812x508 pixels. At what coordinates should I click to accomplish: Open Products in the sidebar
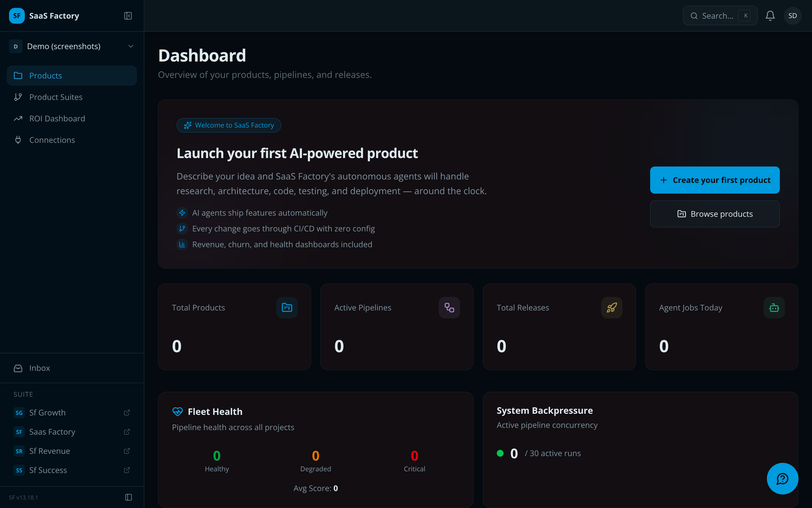[x=72, y=76]
